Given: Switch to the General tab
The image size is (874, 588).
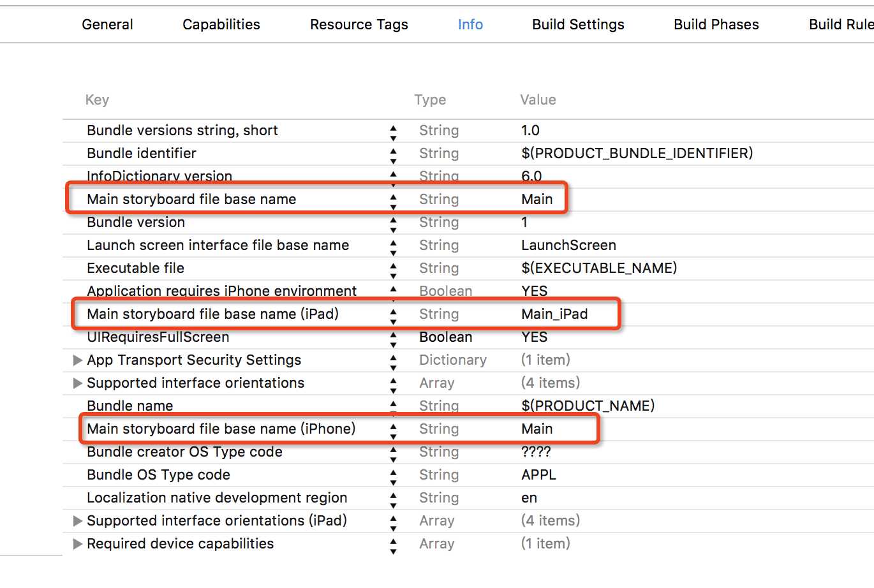Looking at the screenshot, I should (x=107, y=25).
